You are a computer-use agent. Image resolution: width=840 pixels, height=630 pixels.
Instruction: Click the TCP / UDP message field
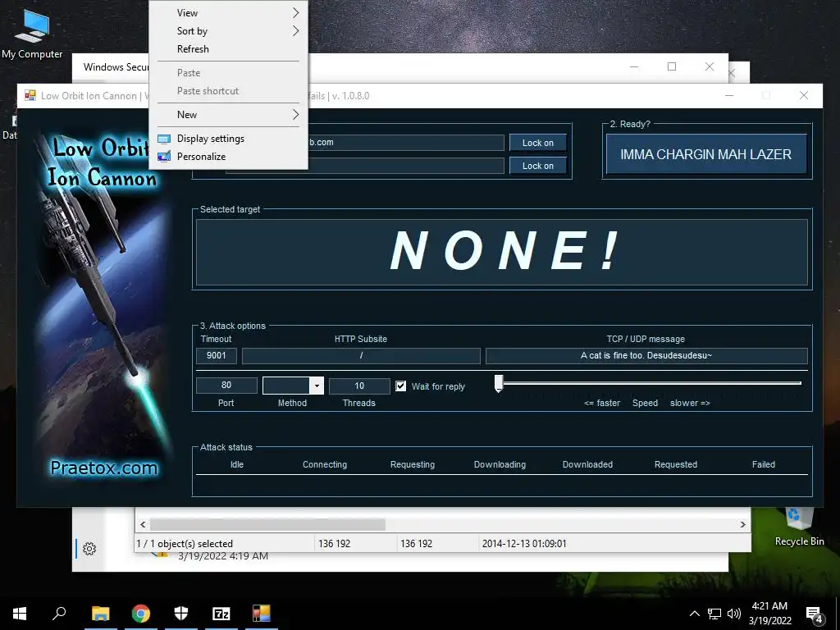[x=646, y=356]
